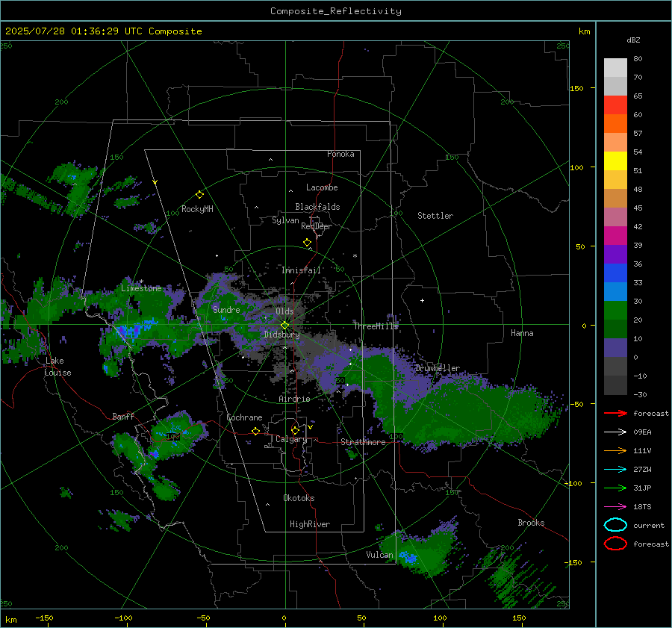Click the dBZ legend heading
Viewport: 672px width, 628px height.
click(x=633, y=40)
